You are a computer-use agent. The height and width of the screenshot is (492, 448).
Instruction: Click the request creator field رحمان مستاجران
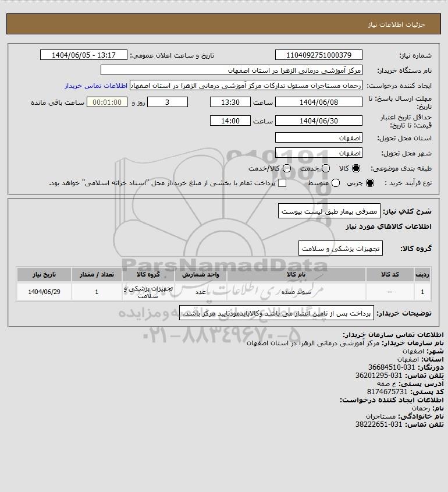coord(246,86)
